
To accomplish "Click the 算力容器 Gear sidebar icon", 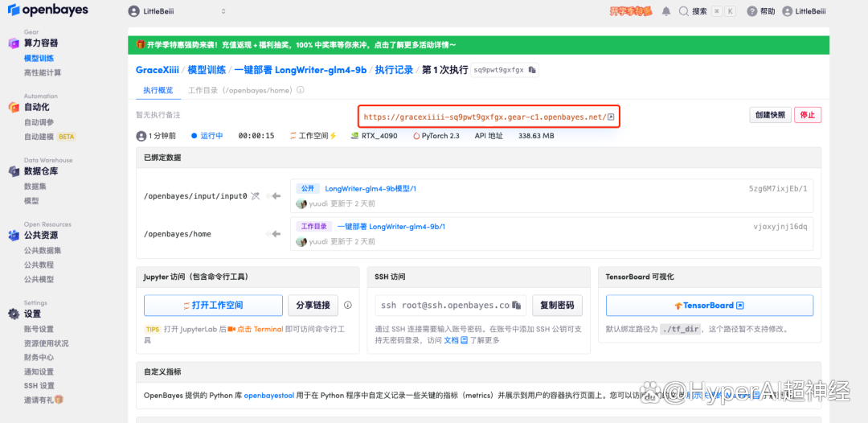I will [x=14, y=43].
